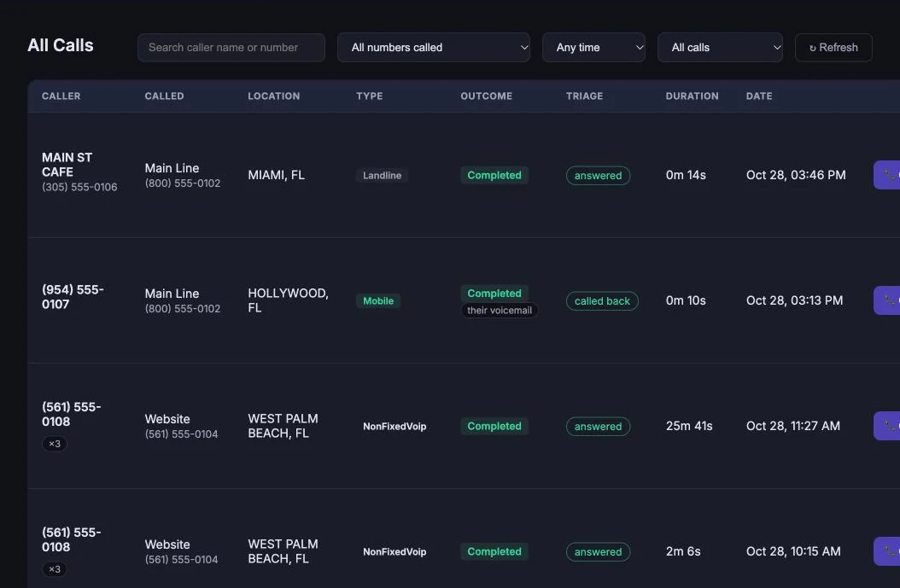
Task: Click the their voicemail tag
Action: pos(500,311)
